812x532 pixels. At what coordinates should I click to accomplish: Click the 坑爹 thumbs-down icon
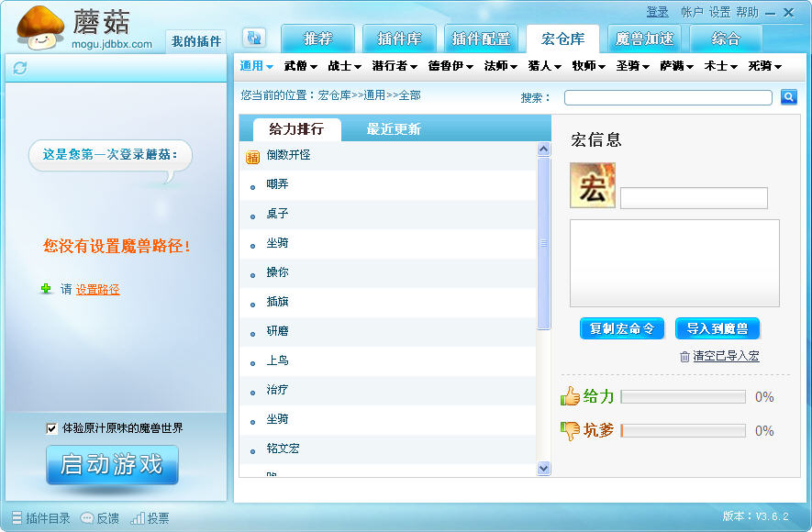(571, 430)
